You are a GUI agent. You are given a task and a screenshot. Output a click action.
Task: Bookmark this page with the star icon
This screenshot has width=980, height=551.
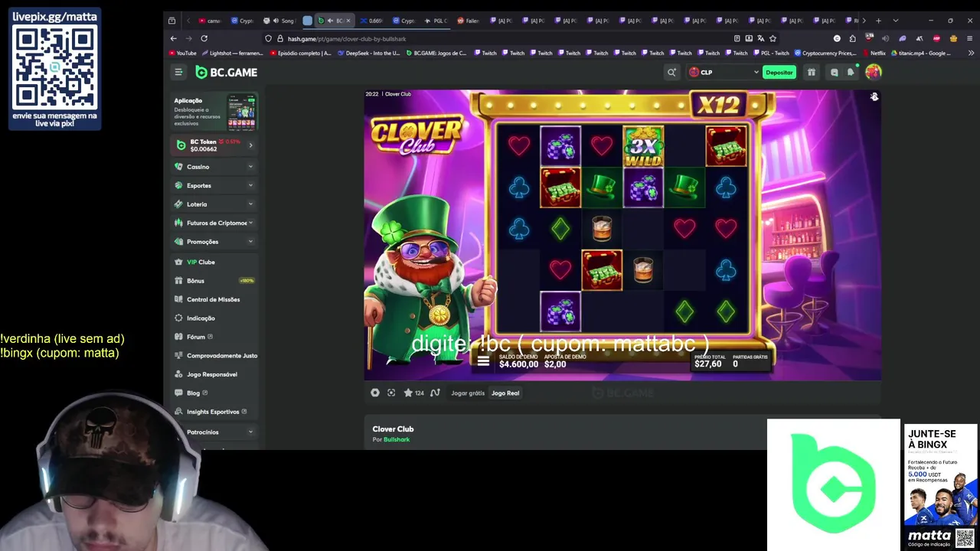tap(773, 38)
